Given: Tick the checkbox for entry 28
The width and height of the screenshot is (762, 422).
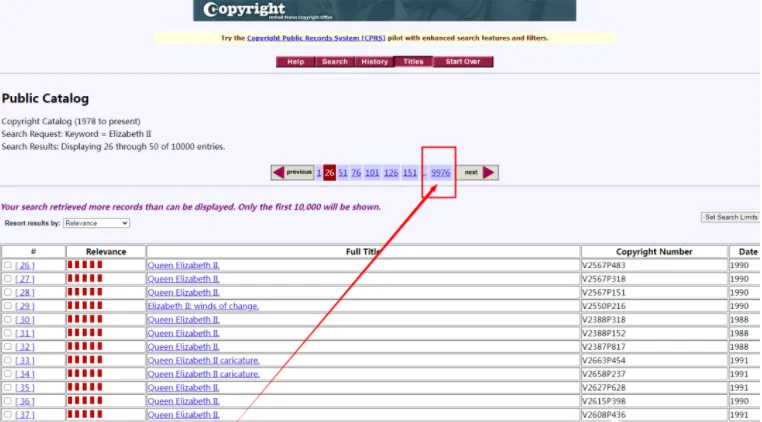Looking at the screenshot, I should [8, 292].
